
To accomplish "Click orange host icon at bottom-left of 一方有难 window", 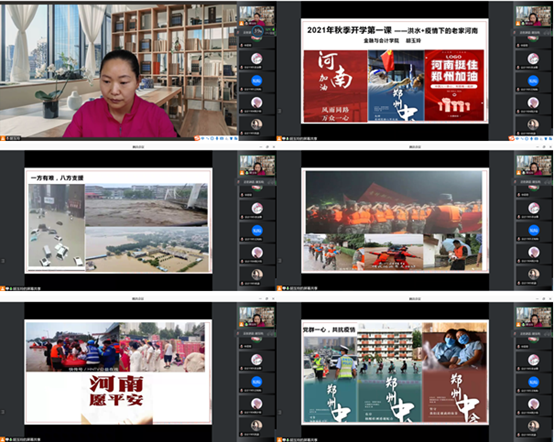I will point(2,288).
